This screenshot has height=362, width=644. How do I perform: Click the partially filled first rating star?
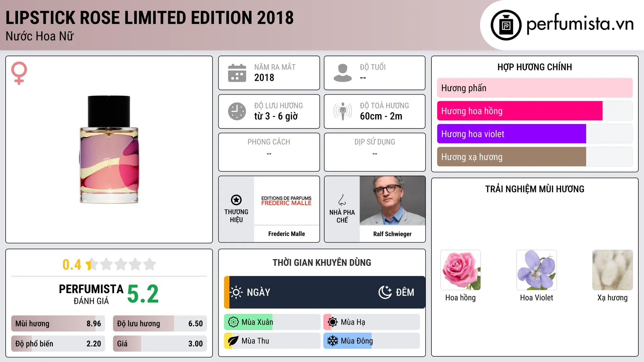pyautogui.click(x=92, y=264)
